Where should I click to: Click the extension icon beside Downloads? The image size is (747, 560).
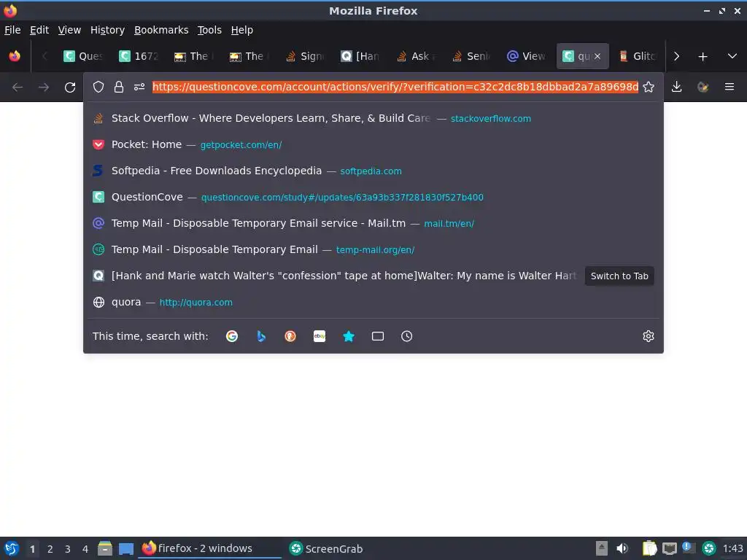pos(703,87)
